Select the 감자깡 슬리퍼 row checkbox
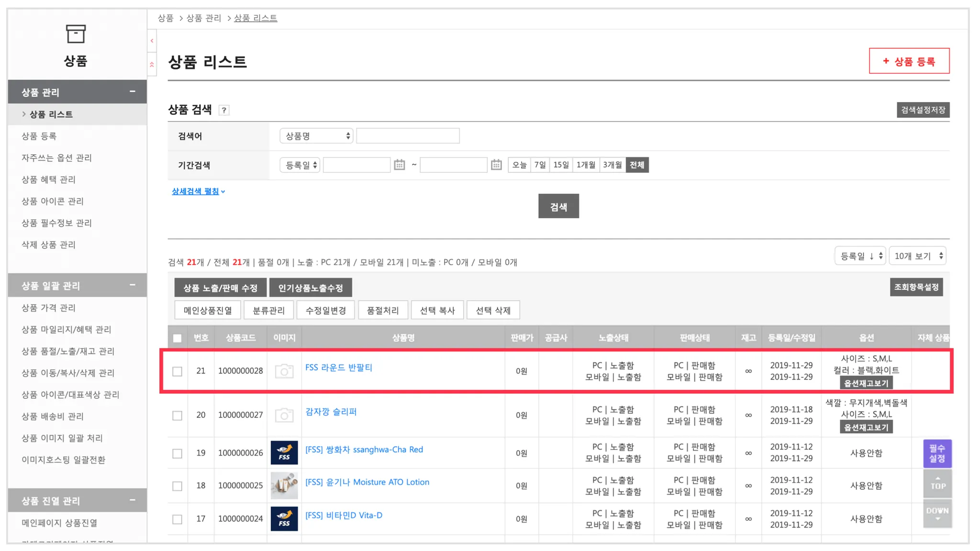This screenshot has height=551, width=980. pyautogui.click(x=178, y=416)
